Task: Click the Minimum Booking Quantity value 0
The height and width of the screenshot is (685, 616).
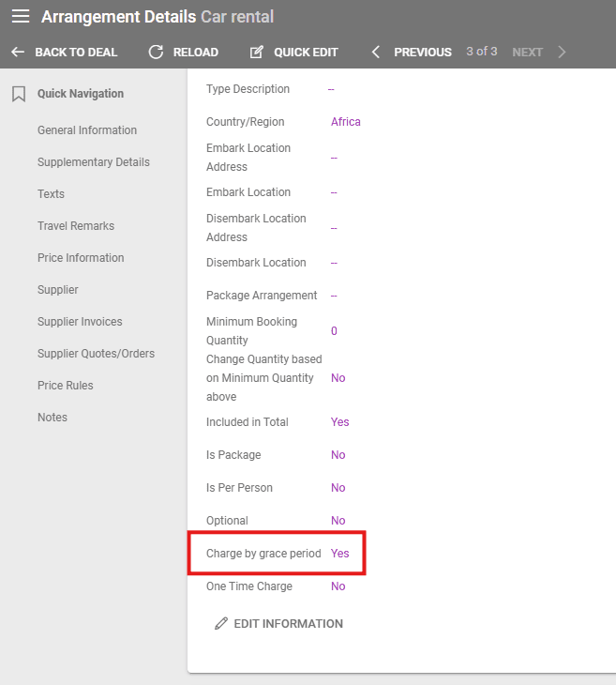Action: tap(334, 331)
